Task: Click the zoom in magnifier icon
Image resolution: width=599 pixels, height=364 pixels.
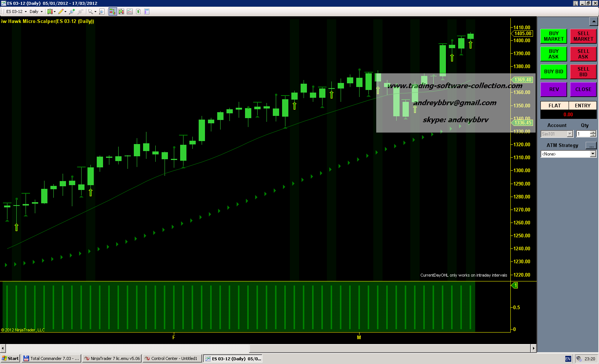Action: pos(72,11)
